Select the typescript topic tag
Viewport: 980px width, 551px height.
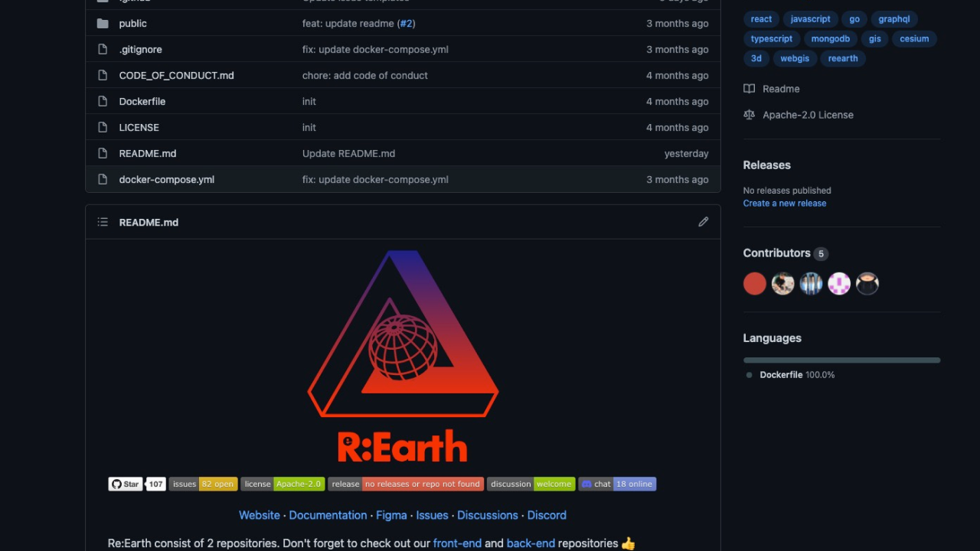[x=772, y=39]
